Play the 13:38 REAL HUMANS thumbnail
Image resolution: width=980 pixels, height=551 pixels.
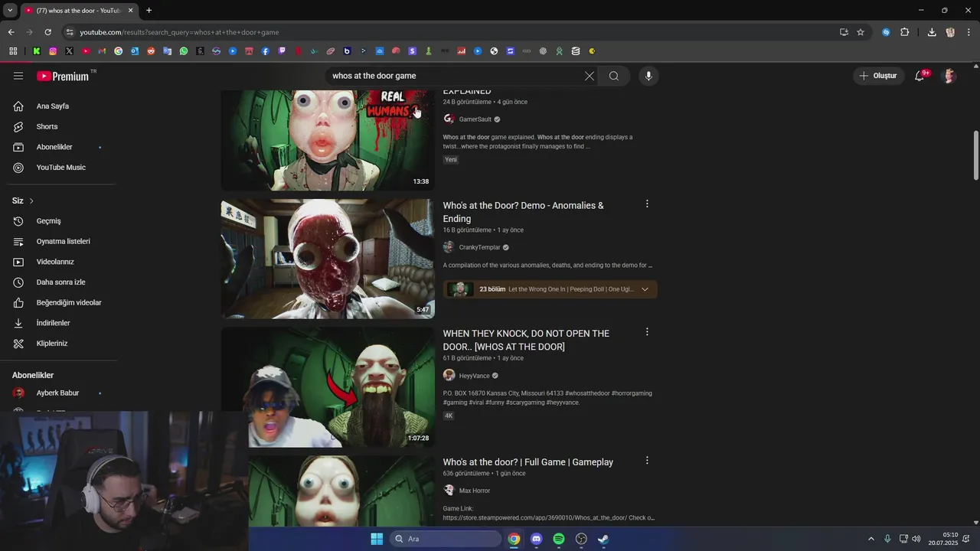328,141
